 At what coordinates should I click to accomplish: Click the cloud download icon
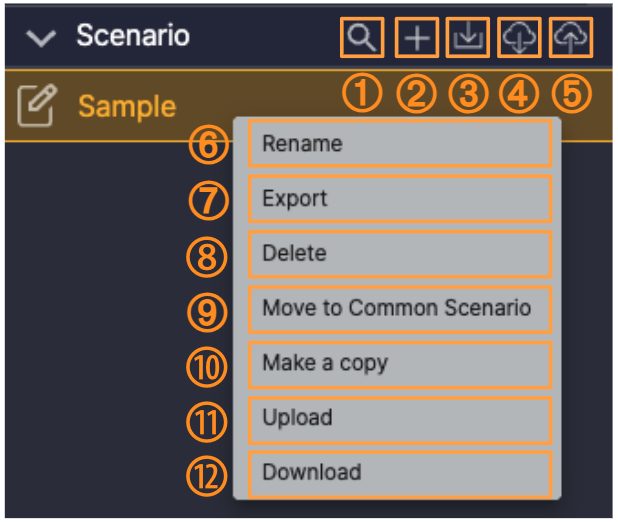click(x=519, y=39)
